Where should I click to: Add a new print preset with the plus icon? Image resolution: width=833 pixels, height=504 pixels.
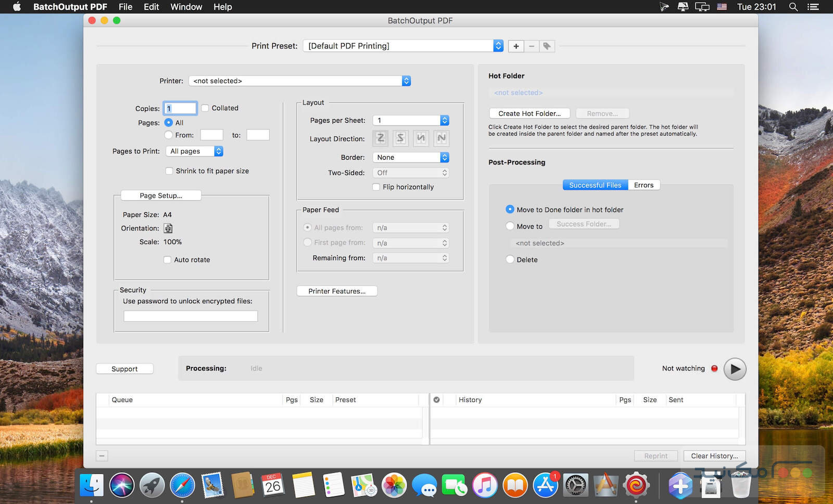515,46
